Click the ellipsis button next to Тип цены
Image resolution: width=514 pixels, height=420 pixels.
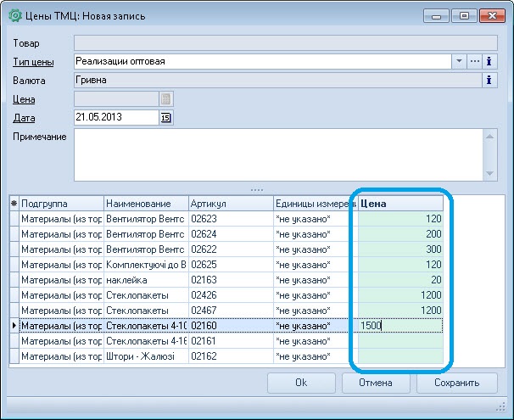pyautogui.click(x=474, y=61)
